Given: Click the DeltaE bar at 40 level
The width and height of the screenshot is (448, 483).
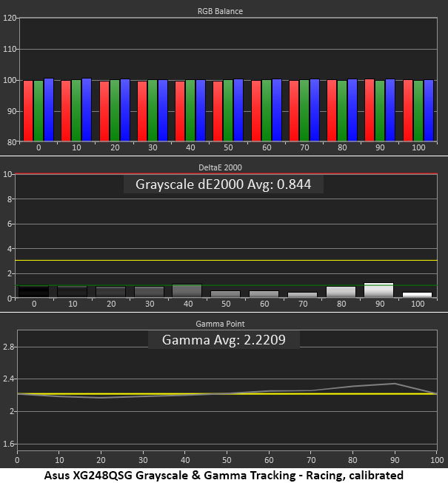Looking at the screenshot, I should tap(187, 290).
